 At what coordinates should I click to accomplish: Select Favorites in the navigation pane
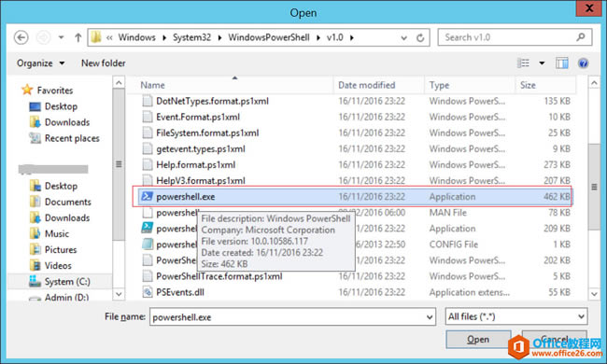54,91
